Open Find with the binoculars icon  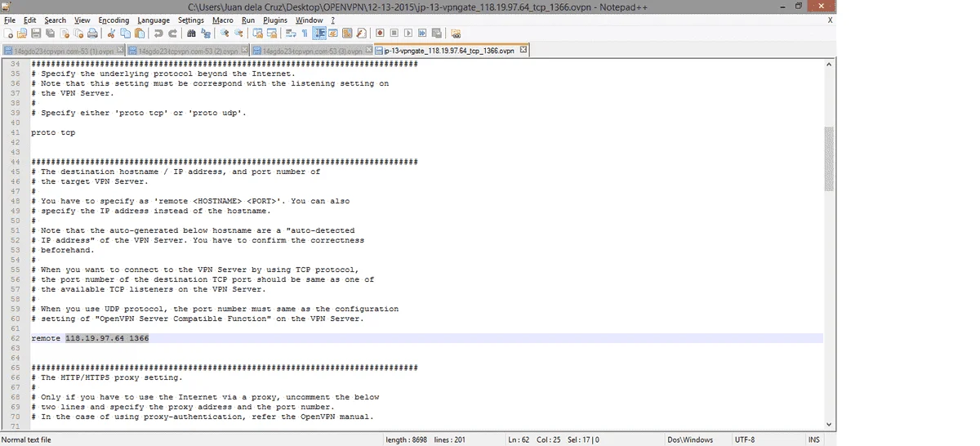pyautogui.click(x=191, y=33)
